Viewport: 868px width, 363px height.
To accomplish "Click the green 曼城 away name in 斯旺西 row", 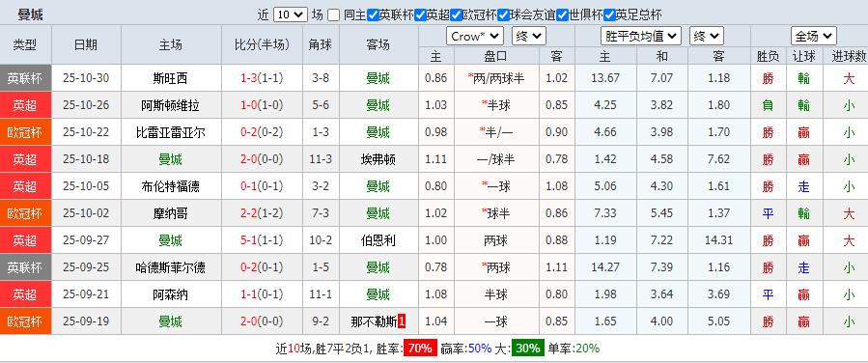I will point(378,78).
